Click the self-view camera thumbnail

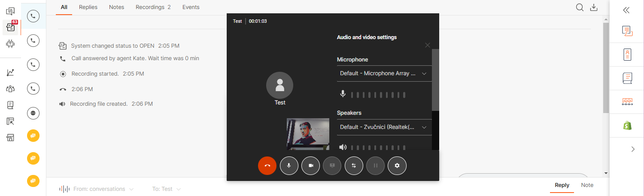pos(308,134)
